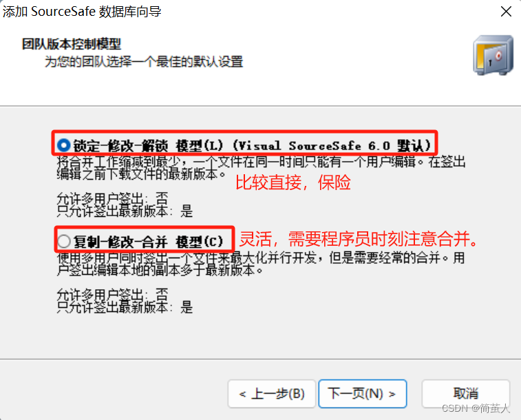Click description starting 使用多用户同时签出
The image size is (521, 420).
[x=260, y=264]
